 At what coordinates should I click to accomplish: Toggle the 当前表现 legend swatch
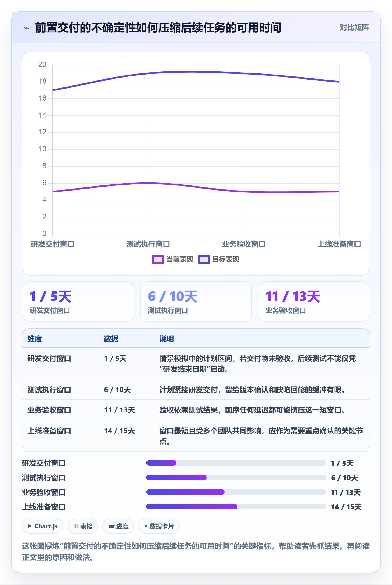158,259
